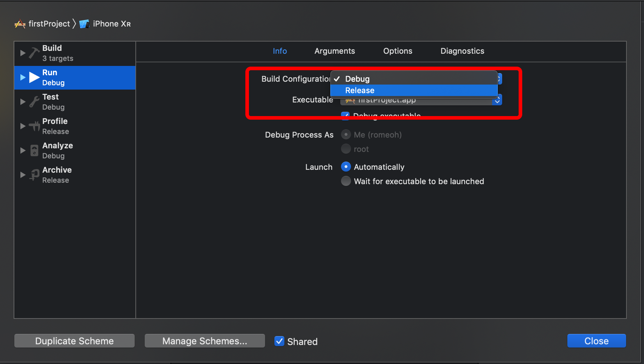This screenshot has height=364, width=644.
Task: Expand the Run action disclosure triangle
Action: [x=23, y=77]
